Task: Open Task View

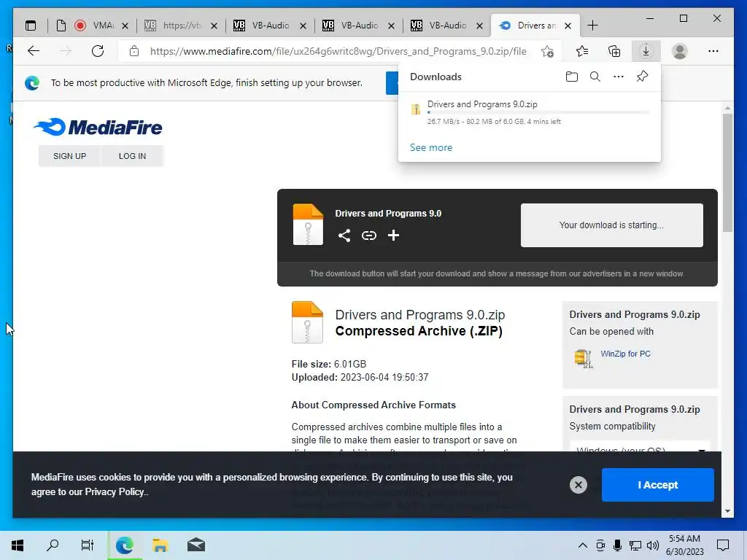Action: (x=88, y=545)
